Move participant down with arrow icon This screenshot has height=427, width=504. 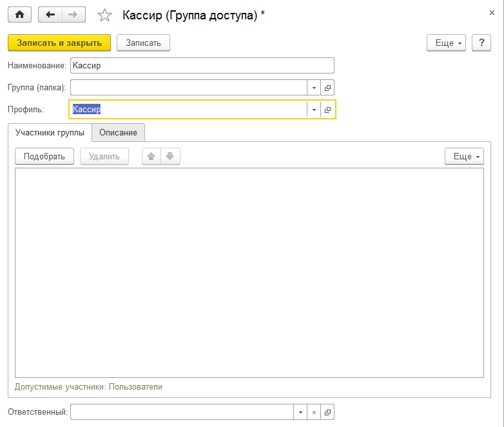point(170,156)
